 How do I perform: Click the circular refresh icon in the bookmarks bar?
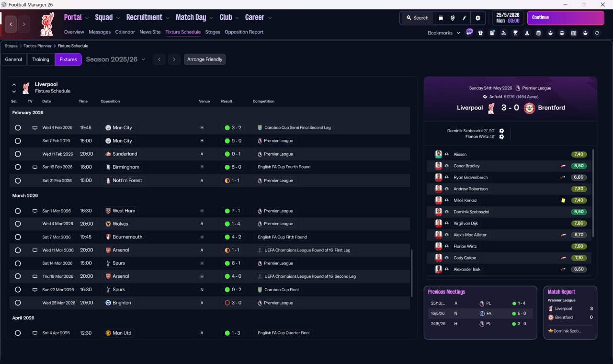pyautogui.click(x=597, y=33)
